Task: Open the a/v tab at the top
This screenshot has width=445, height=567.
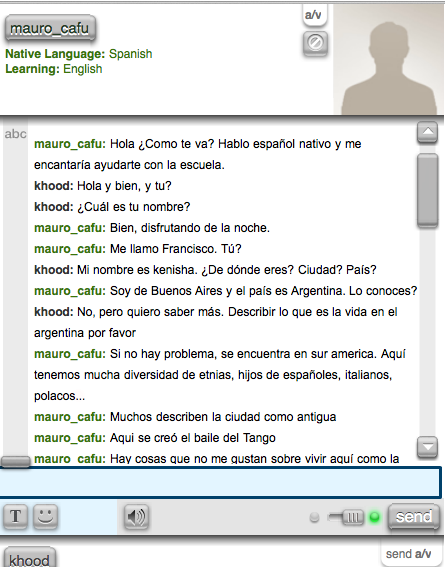Action: tap(314, 15)
